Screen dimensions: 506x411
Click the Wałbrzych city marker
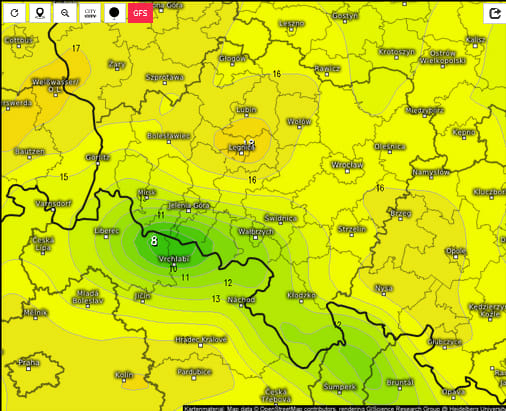pyautogui.click(x=256, y=237)
